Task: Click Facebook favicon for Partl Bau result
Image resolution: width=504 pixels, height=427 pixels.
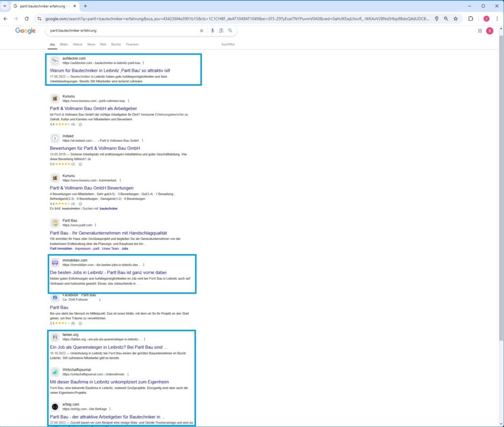Action: 55,297
